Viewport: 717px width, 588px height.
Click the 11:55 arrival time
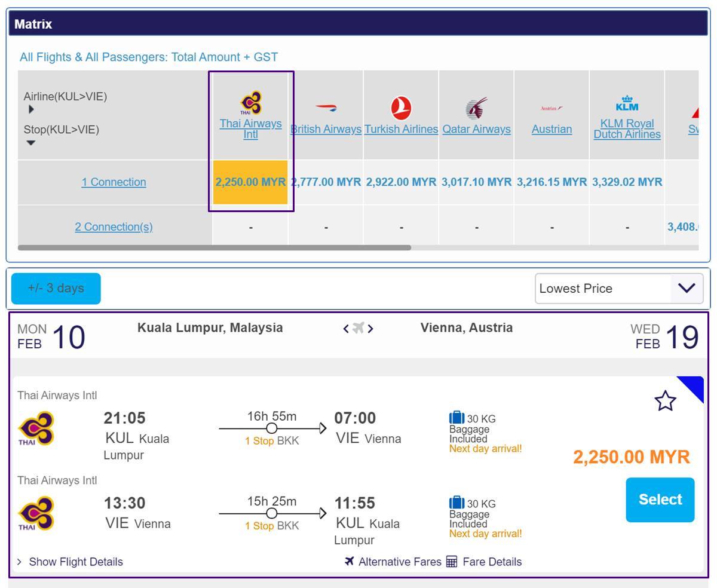point(356,503)
